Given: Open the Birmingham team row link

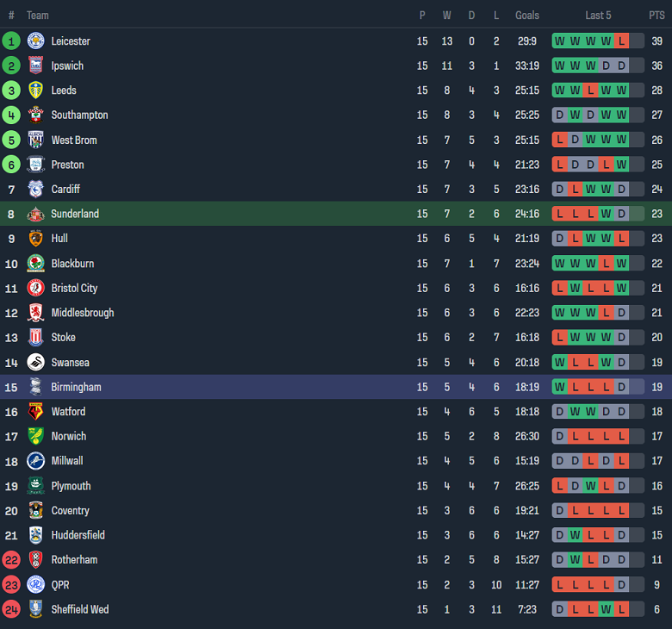Looking at the screenshot, I should [76, 387].
